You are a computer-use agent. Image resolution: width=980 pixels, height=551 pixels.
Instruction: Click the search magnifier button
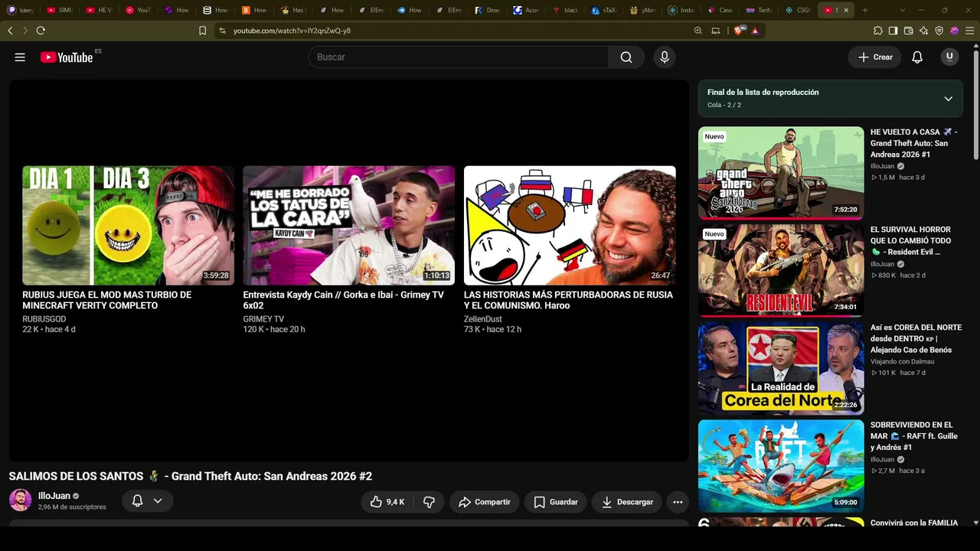tap(626, 57)
